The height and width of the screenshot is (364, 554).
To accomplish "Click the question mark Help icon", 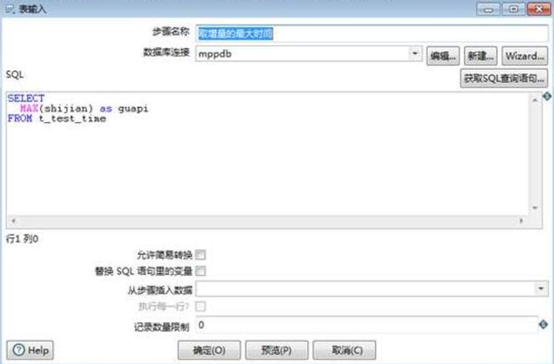I will pos(19,350).
